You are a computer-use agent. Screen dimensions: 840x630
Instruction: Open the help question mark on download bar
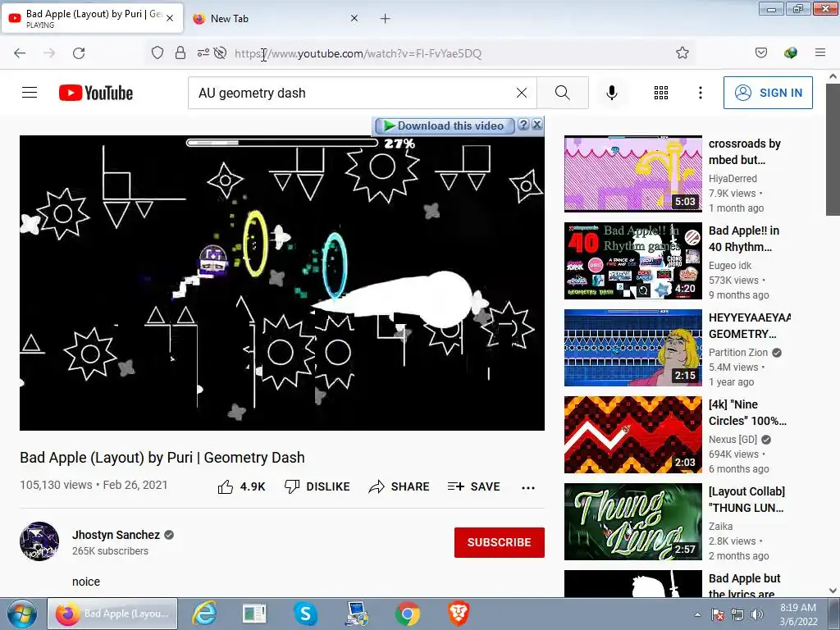pyautogui.click(x=523, y=125)
